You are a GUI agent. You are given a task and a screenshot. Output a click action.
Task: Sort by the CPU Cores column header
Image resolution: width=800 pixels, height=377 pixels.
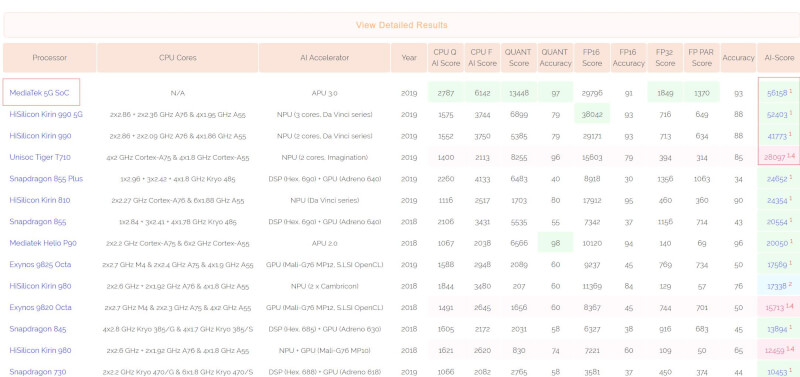point(178,58)
